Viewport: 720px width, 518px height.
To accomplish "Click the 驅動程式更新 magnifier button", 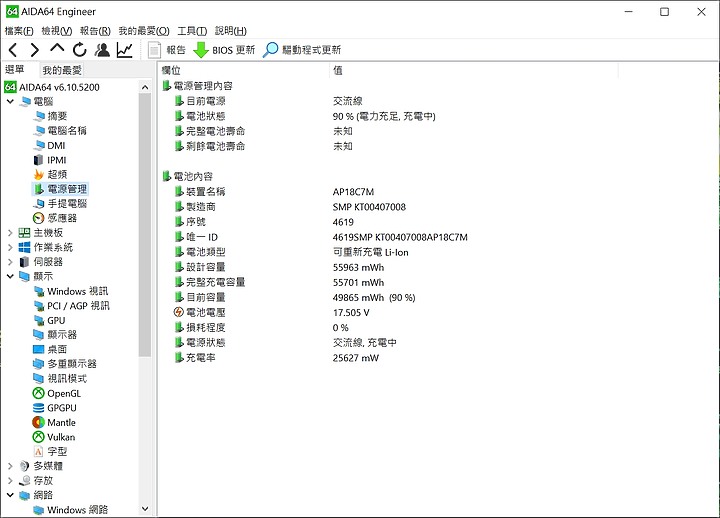I will pos(302,50).
